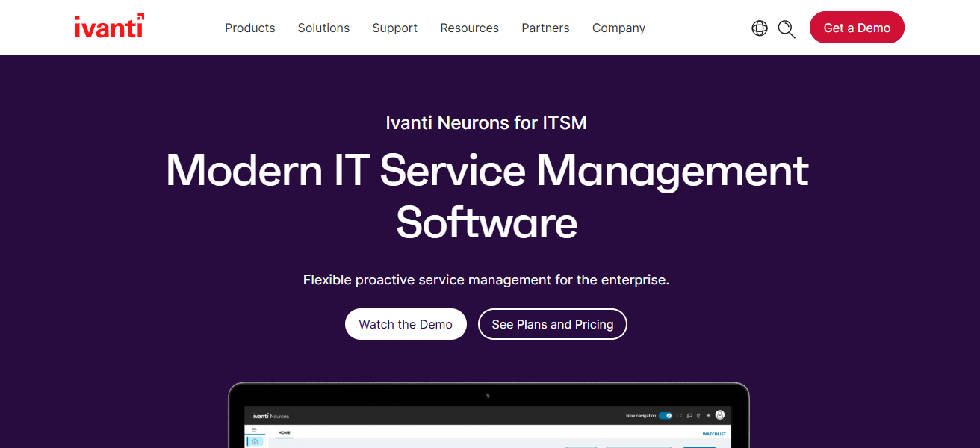Open the globe language selector
This screenshot has width=980, height=448.
[x=760, y=28]
